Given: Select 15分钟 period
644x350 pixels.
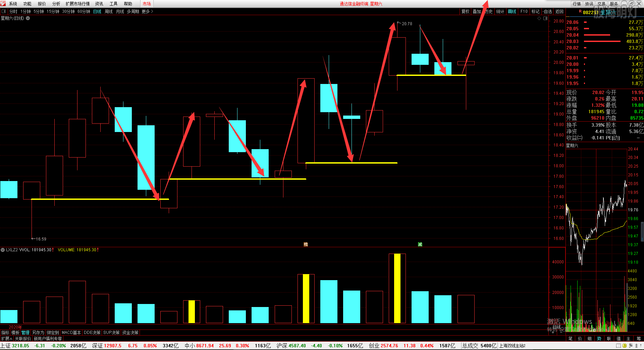Looking at the screenshot, I should (53, 11).
